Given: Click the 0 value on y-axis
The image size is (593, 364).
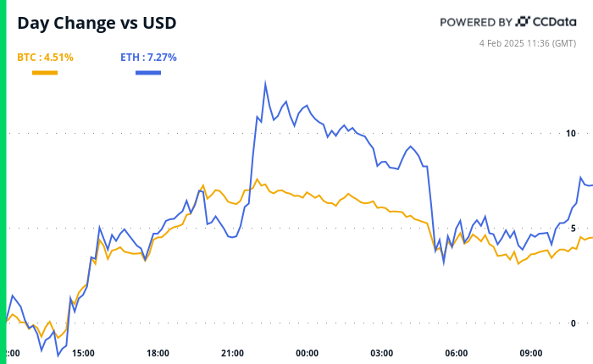Looking at the screenshot, I should [574, 323].
